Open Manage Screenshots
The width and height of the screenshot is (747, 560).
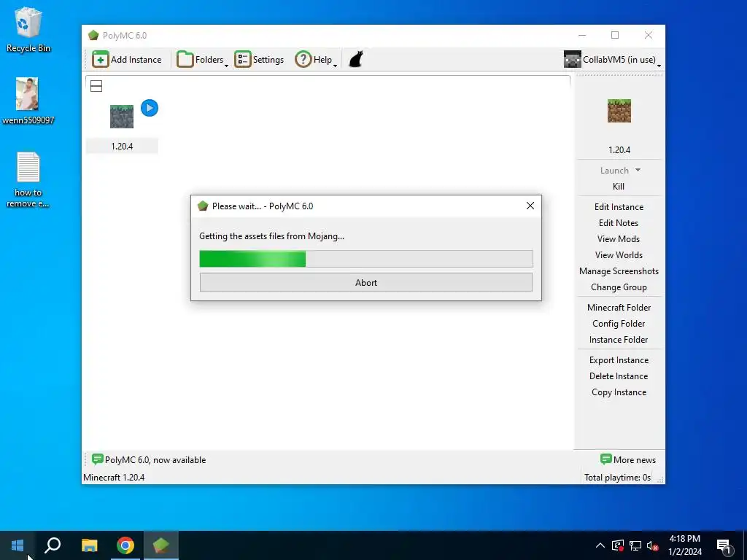coord(619,271)
